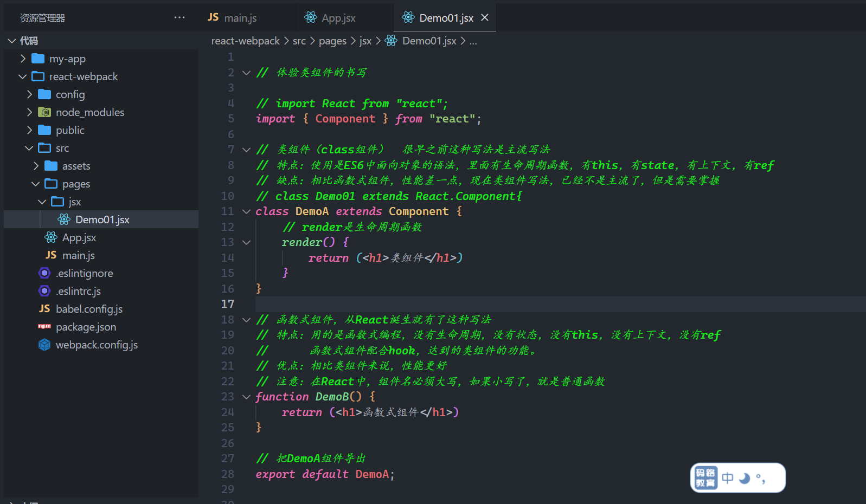
Task: Click the public folder icon
Action: 44,130
